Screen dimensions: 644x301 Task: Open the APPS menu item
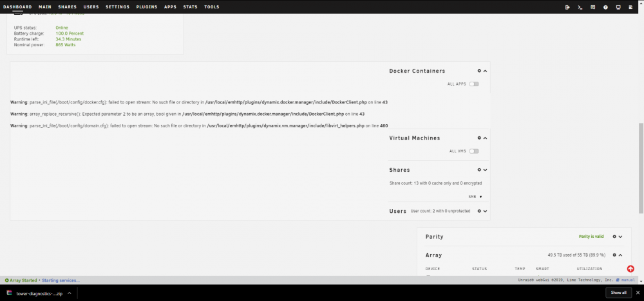170,7
